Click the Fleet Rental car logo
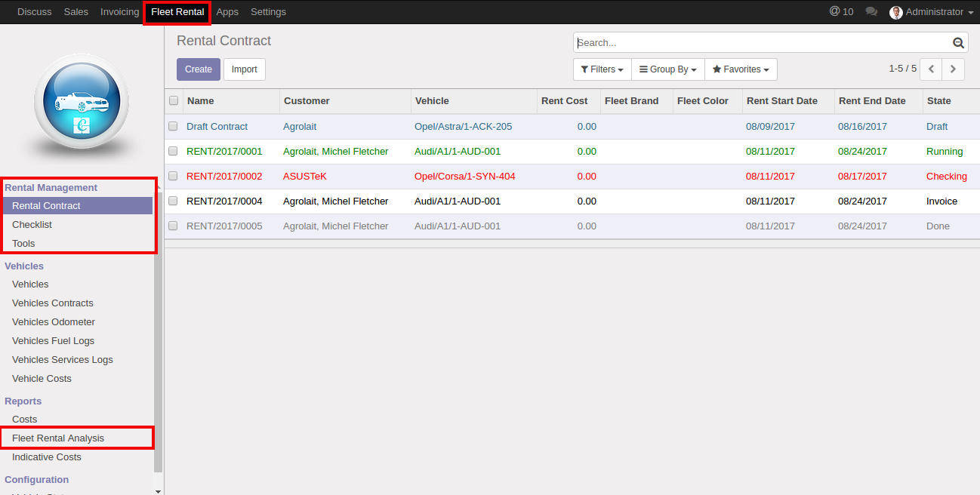Viewport: 980px width, 495px height. [x=82, y=102]
